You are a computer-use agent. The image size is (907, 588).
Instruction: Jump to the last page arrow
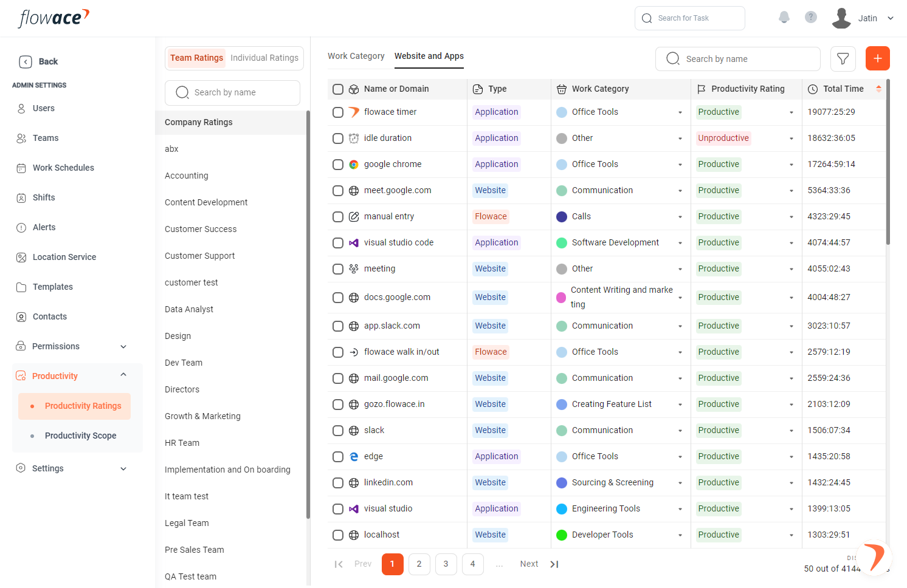pos(554,564)
